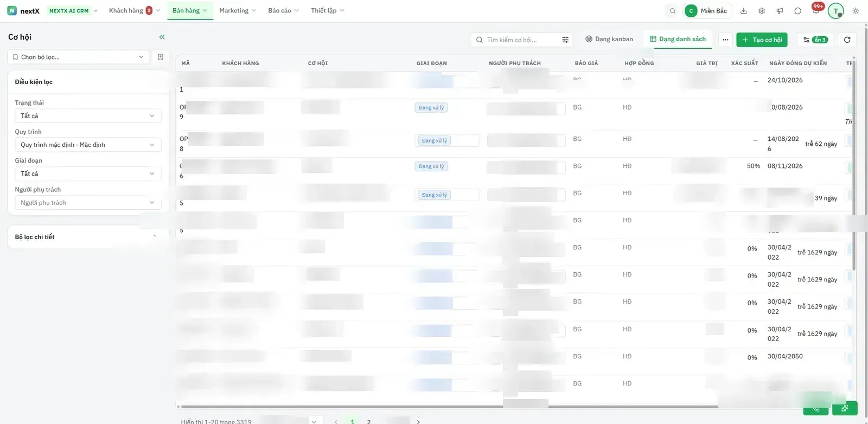Open the Giai đoạn filter dropdown
The width and height of the screenshot is (868, 424).
[88, 174]
